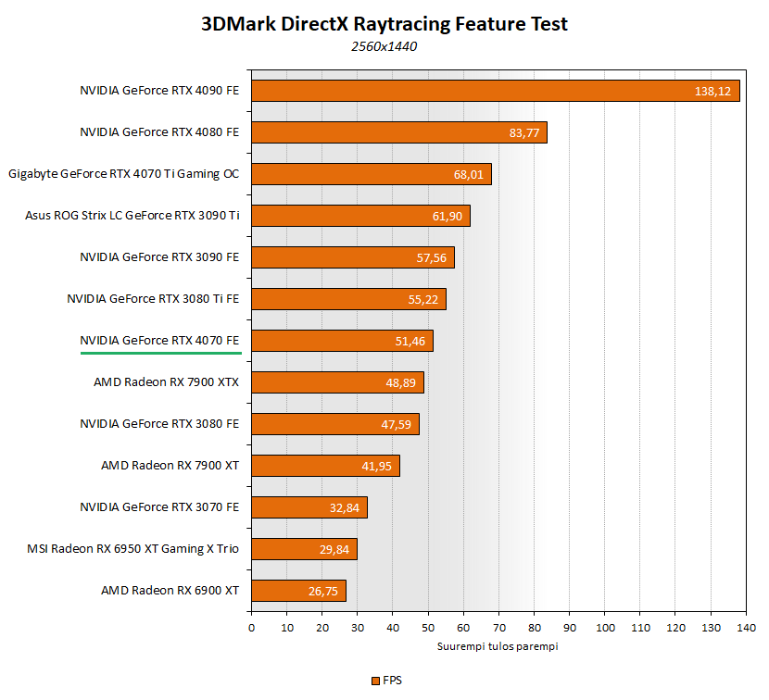
Task: Click the 51,46 bar value
Action: click(410, 341)
